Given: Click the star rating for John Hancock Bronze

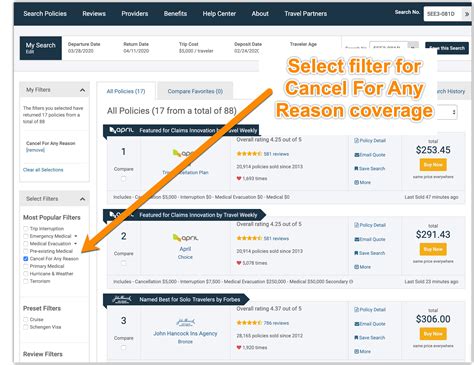Looking at the screenshot, I should coord(249,323).
